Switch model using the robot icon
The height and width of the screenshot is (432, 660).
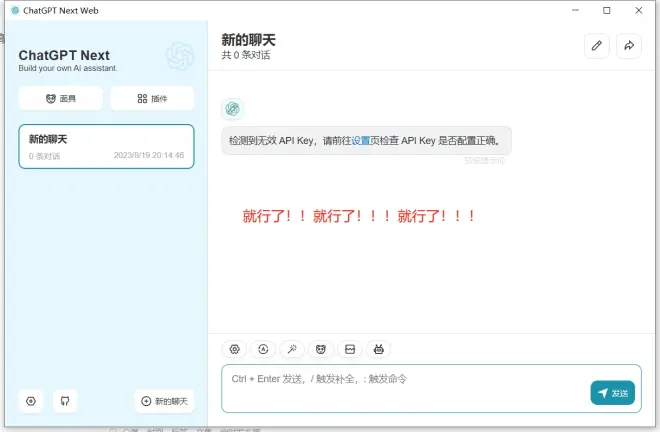click(378, 349)
